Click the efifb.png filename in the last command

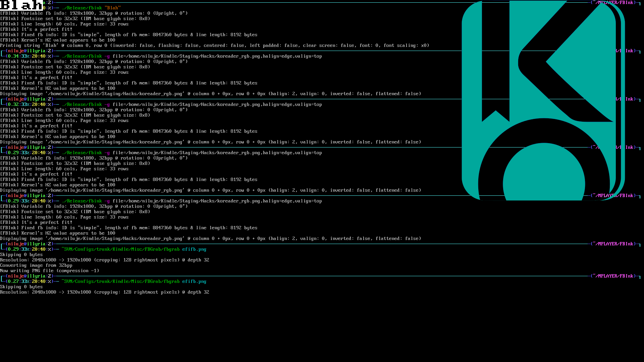pyautogui.click(x=194, y=282)
